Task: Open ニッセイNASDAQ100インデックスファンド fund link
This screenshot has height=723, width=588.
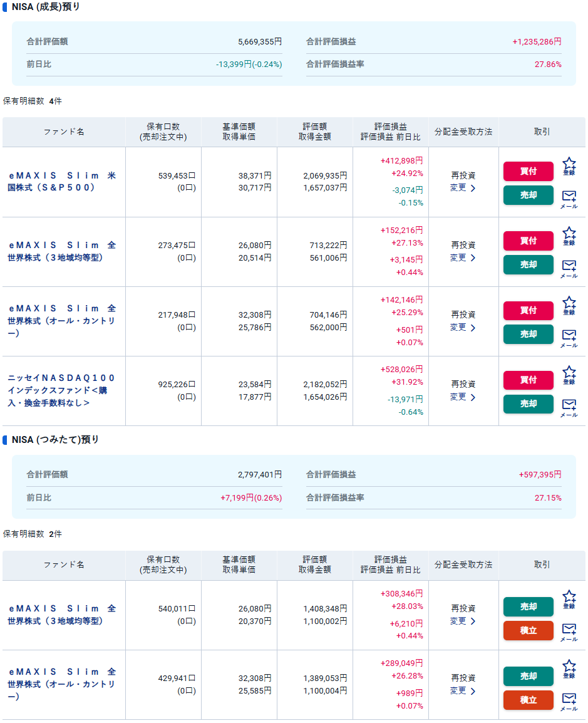Action: click(63, 390)
